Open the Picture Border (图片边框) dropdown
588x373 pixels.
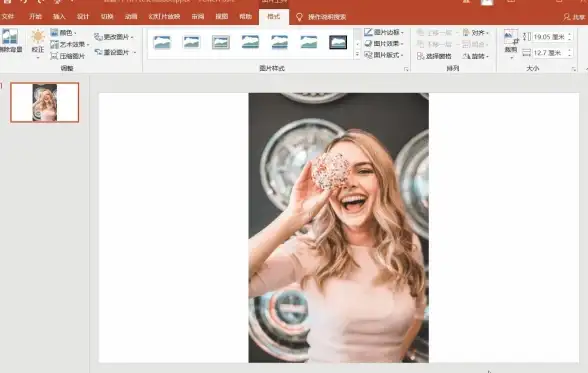pos(384,32)
